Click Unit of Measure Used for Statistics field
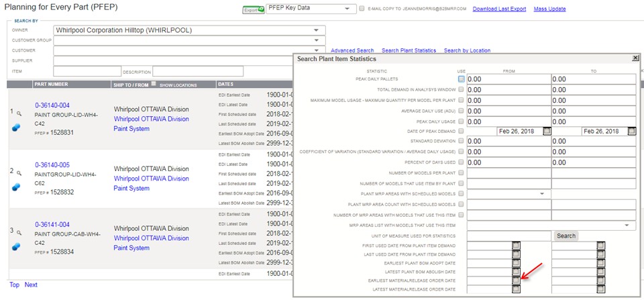Screen dimensions: 644x300 click(509, 236)
